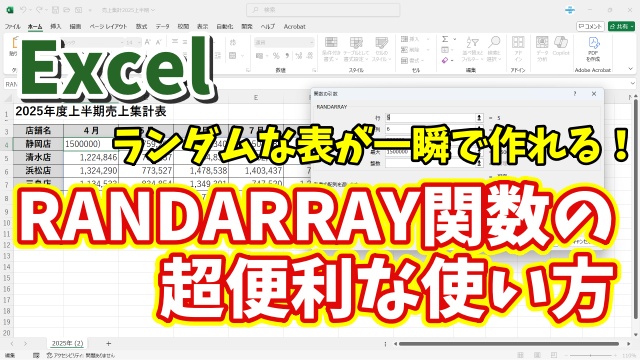Open the コメント button
This screenshot has width=640, height=360.
coord(590,27)
